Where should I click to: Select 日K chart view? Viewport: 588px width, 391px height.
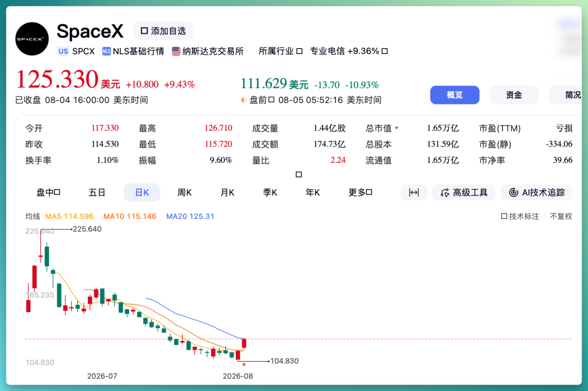point(142,192)
